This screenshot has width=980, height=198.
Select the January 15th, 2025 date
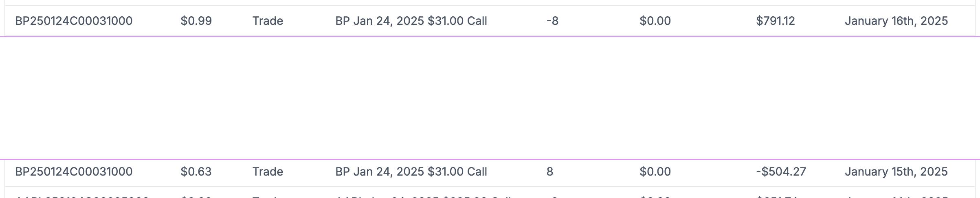click(896, 172)
